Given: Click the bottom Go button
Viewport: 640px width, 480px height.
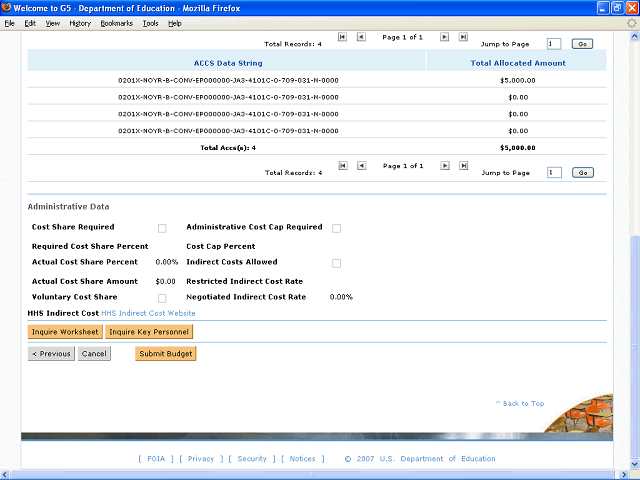Looking at the screenshot, I should click(x=583, y=173).
